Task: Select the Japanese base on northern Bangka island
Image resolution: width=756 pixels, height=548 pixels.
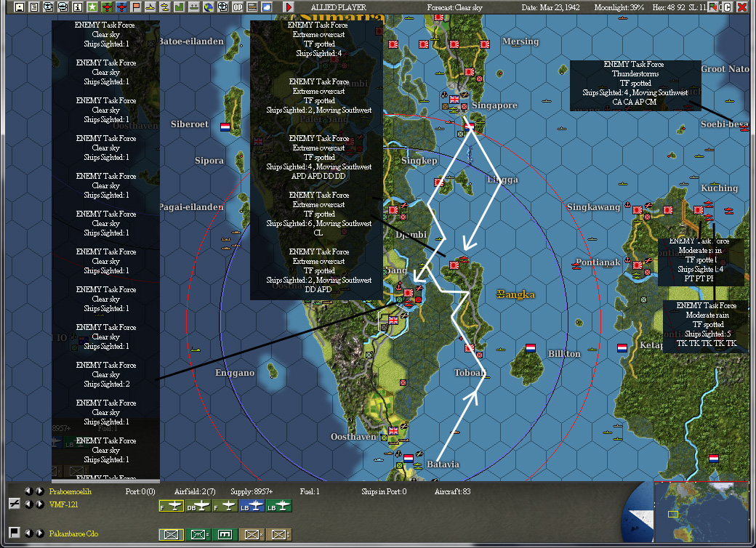Action: 454,265
